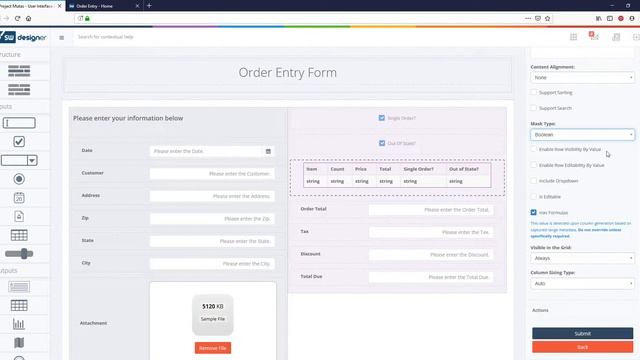Image resolution: width=640 pixels, height=360 pixels.
Task: Go to browser home page
Action: [x=29, y=18]
